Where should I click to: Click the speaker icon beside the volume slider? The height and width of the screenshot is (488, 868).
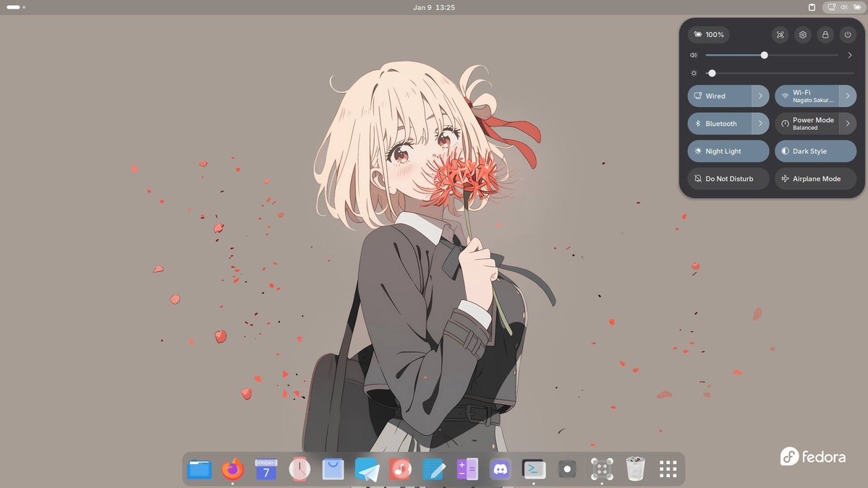tap(694, 55)
